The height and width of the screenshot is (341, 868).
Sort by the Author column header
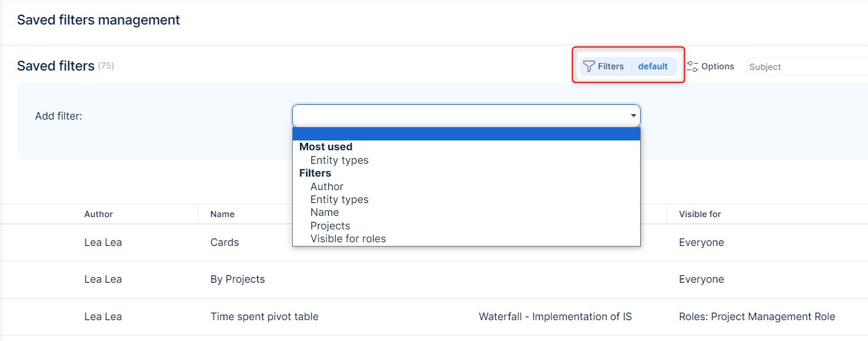(x=99, y=214)
